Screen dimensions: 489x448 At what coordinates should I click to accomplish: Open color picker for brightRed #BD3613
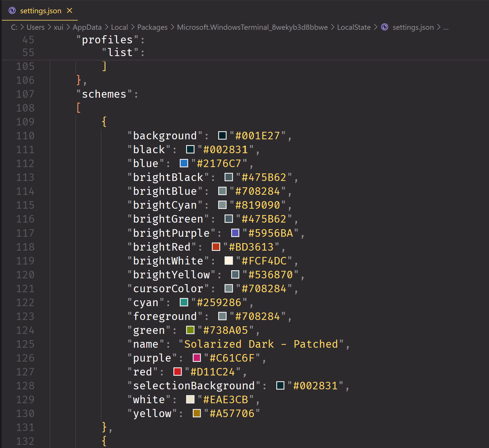(216, 247)
